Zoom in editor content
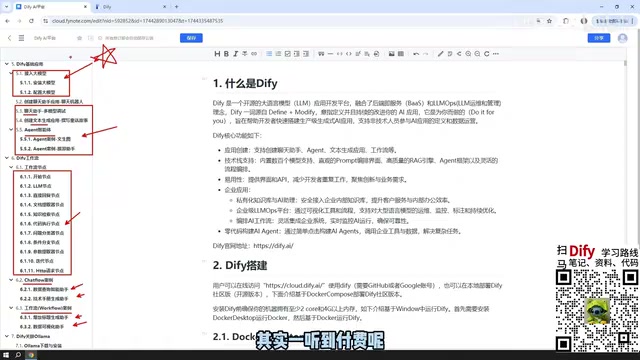 [468, 53]
